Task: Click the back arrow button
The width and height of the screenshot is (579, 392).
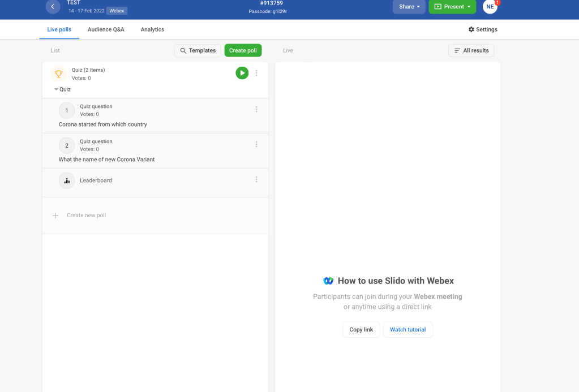Action: 53,7
